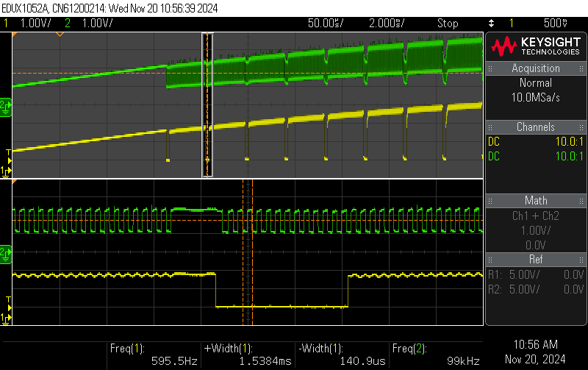Click the Math offset 0.0V value
Image resolution: width=588 pixels, height=370 pixels.
536,245
